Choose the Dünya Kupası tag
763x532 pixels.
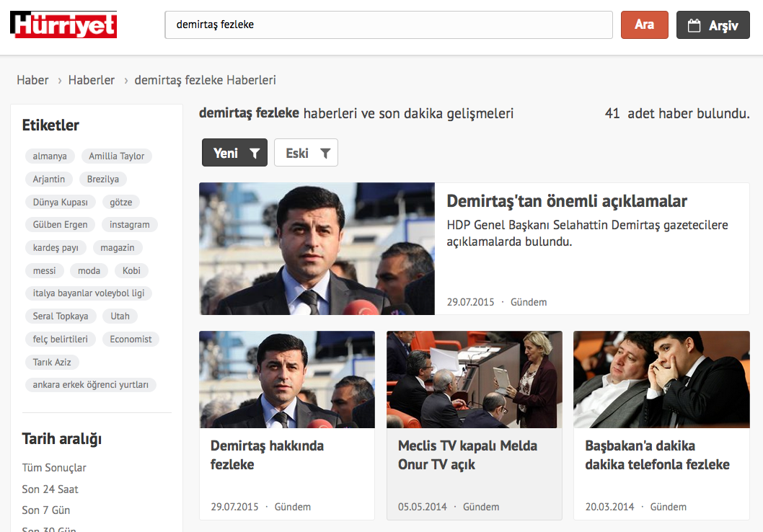coord(60,202)
